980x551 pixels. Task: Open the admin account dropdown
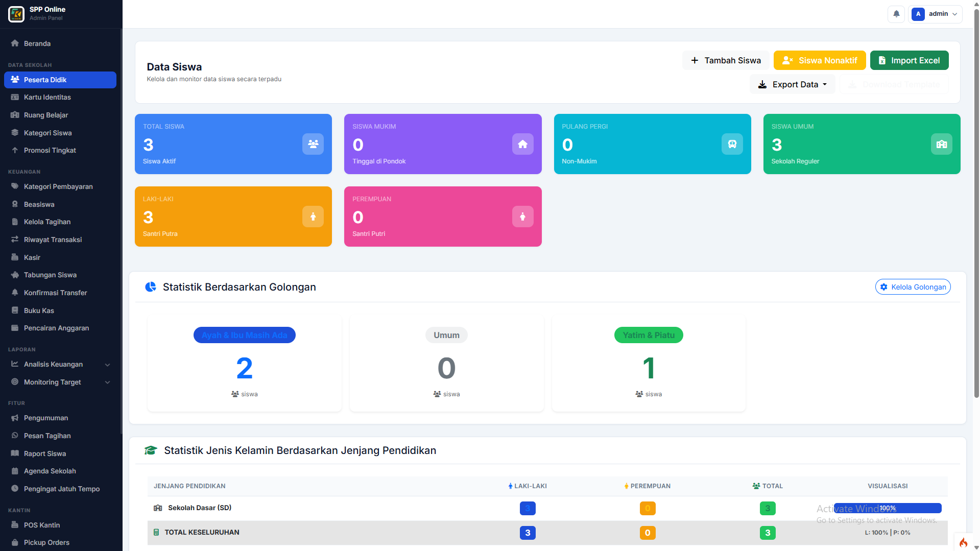tap(936, 14)
